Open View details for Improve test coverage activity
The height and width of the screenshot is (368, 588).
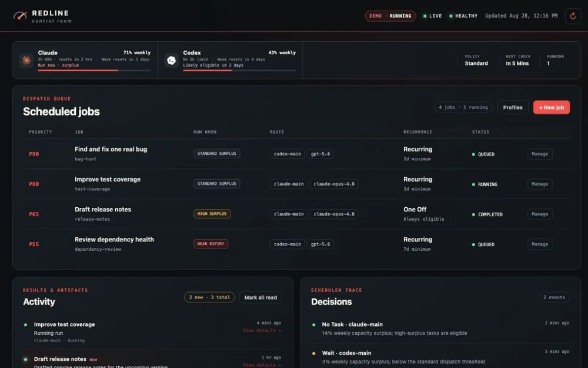point(262,330)
